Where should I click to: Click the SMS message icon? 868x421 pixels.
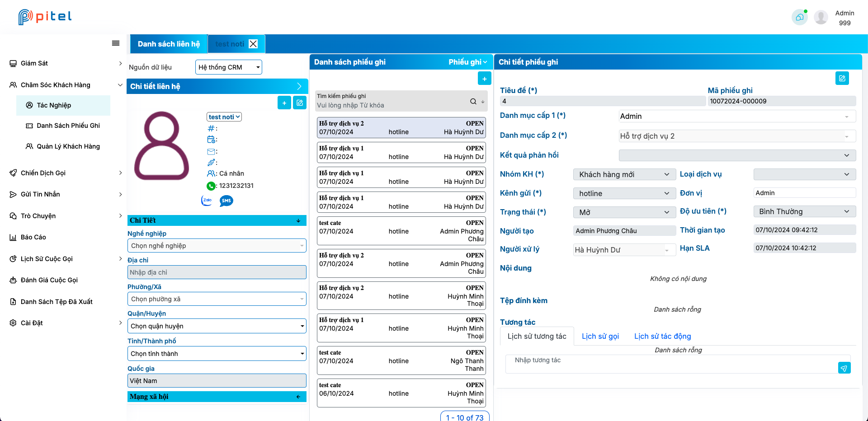coord(226,201)
